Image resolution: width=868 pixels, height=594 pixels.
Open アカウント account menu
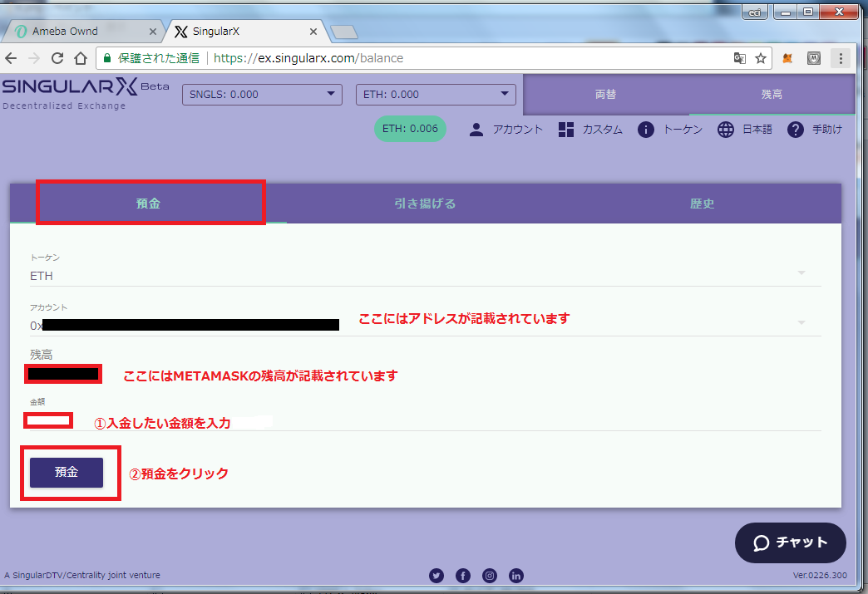[506, 130]
